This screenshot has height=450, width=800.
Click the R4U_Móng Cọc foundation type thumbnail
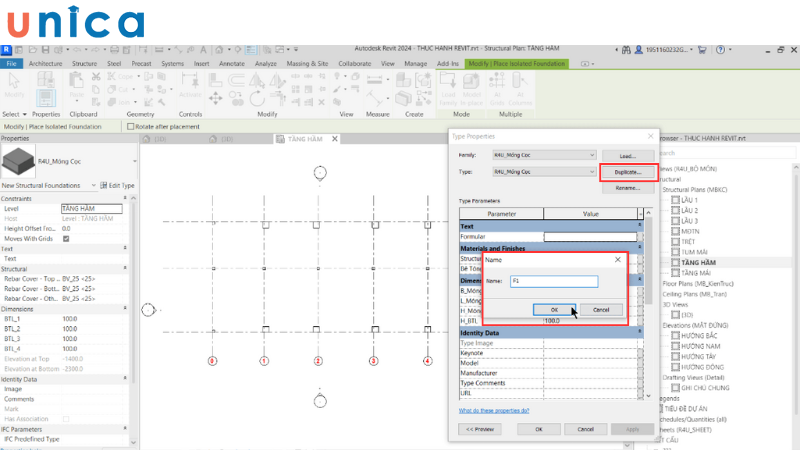[18, 160]
